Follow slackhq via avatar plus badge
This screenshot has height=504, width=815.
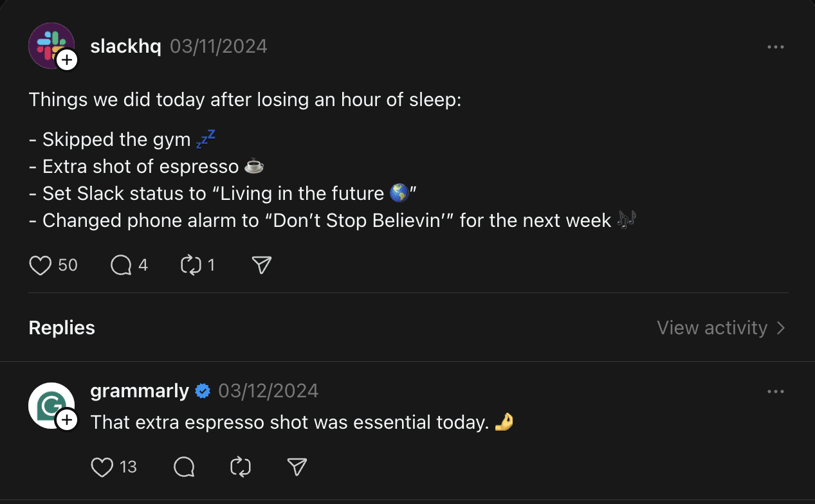[67, 60]
